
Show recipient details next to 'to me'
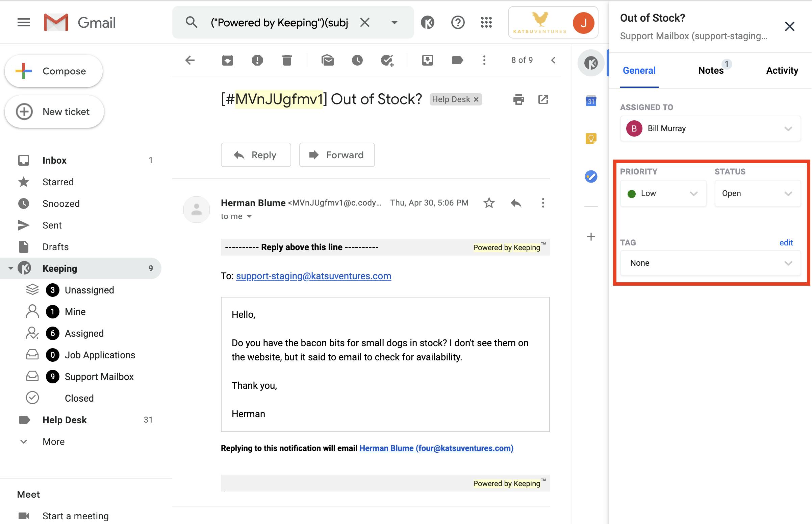click(x=249, y=216)
